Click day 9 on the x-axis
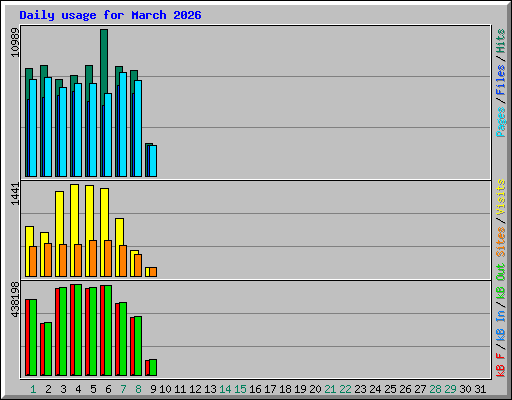 [153, 389]
